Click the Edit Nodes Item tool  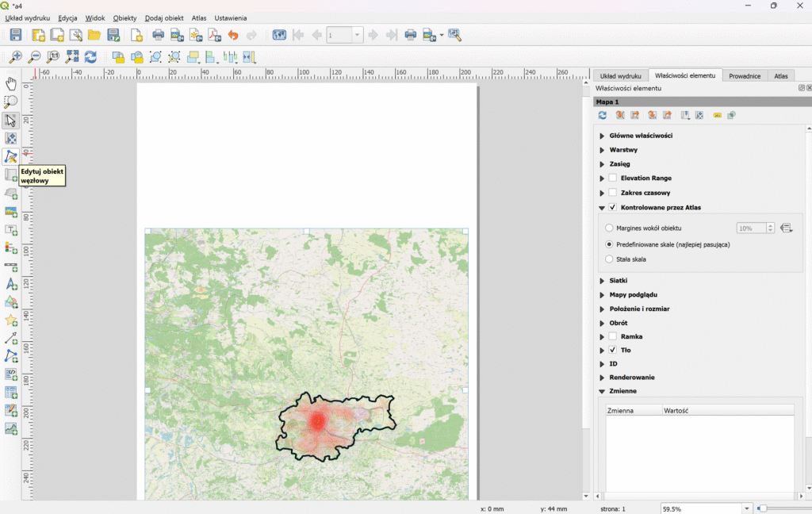(x=11, y=156)
